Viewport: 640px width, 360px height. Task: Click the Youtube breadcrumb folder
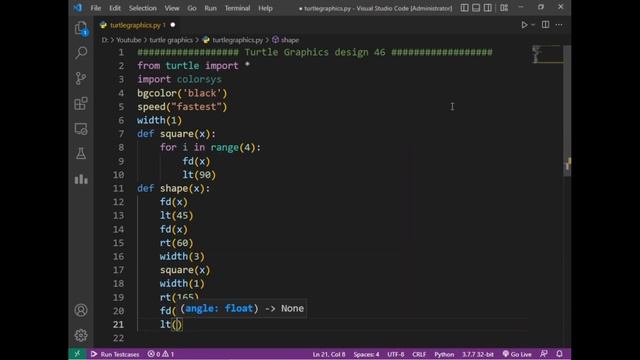pos(129,40)
